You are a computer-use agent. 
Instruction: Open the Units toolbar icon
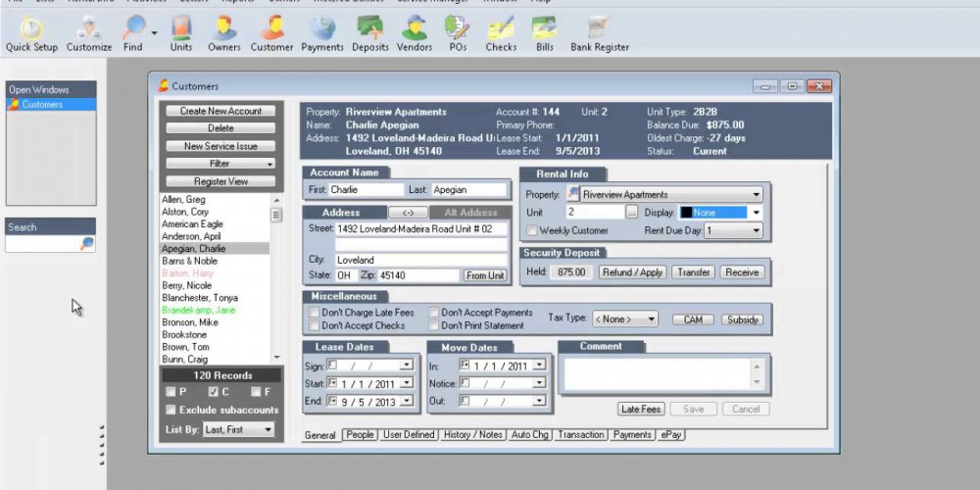(x=181, y=34)
